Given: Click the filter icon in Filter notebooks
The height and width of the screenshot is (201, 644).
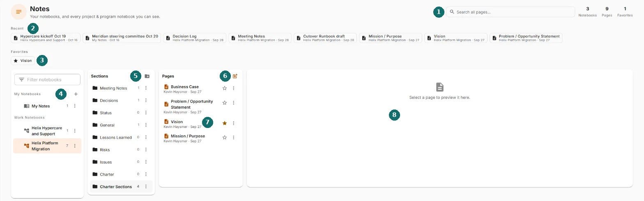Looking at the screenshot, I should pos(21,80).
